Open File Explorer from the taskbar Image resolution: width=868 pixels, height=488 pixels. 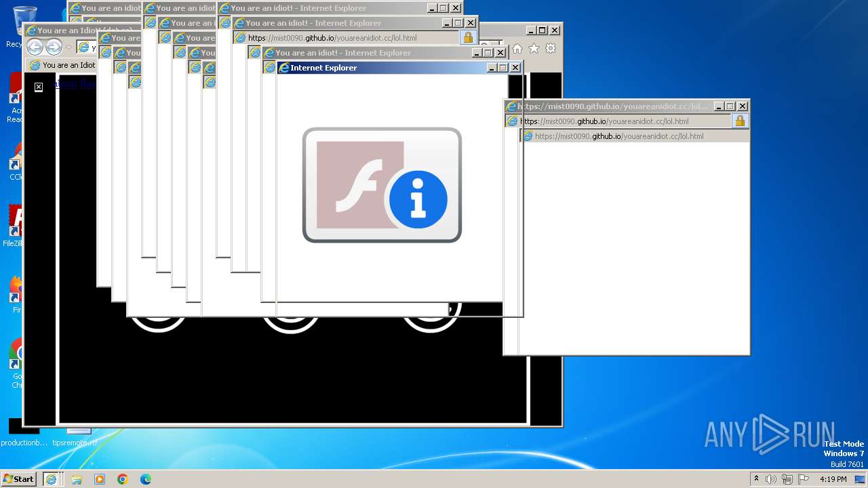coord(77,479)
